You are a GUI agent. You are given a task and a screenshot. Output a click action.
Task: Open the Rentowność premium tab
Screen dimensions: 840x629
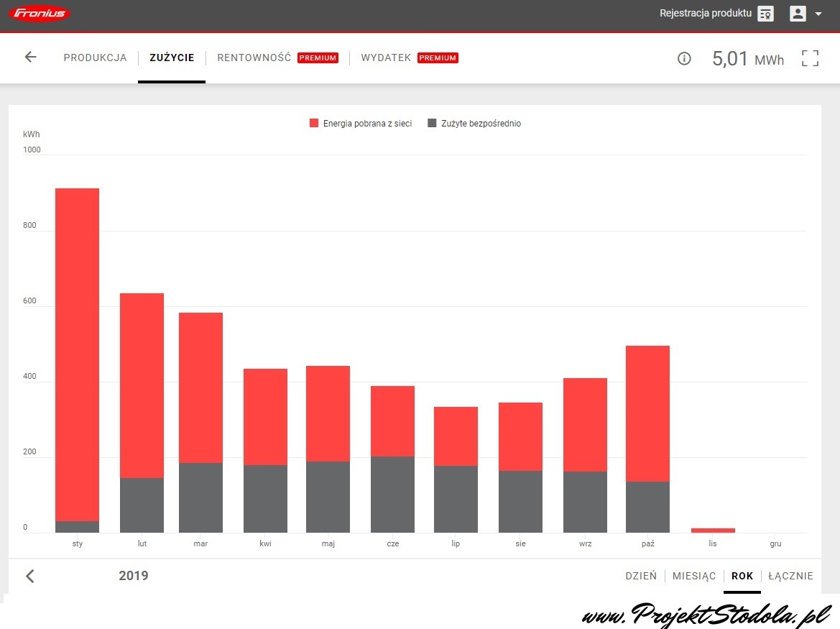click(x=254, y=58)
